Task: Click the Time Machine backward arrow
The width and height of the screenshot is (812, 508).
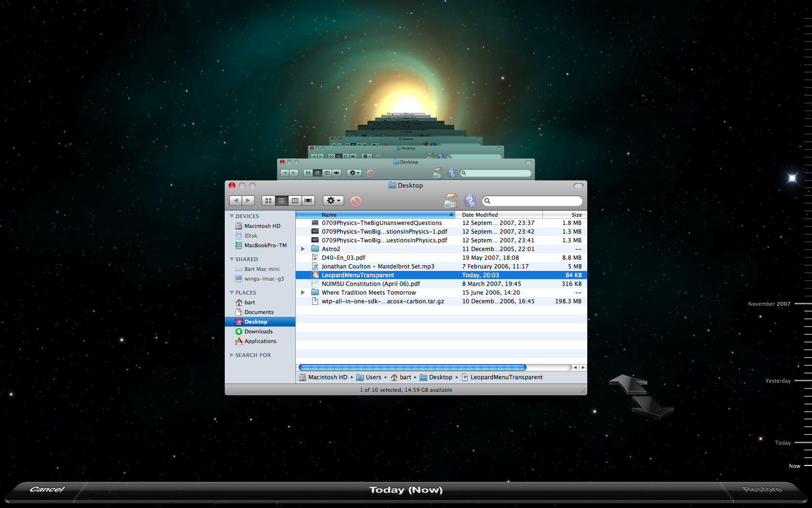Action: (x=628, y=384)
